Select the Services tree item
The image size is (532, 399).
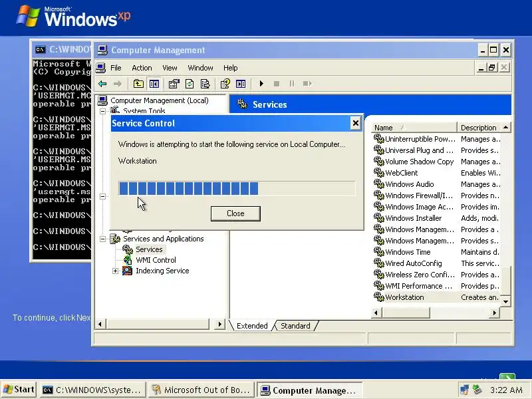click(149, 249)
